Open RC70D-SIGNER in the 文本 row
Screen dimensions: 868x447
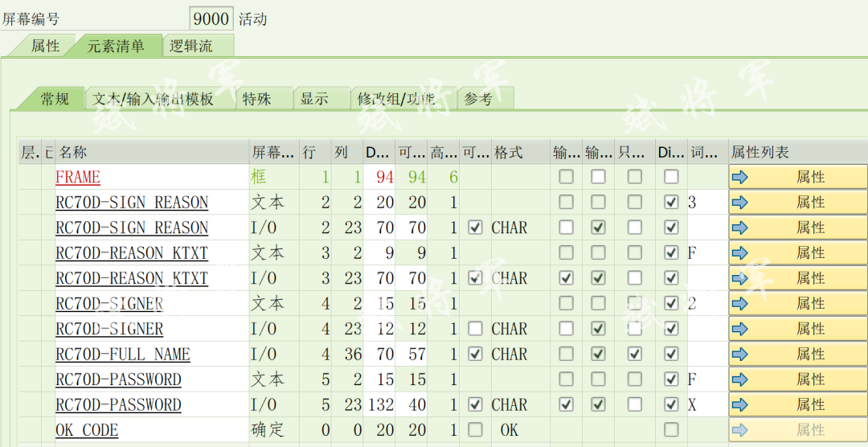click(x=109, y=304)
